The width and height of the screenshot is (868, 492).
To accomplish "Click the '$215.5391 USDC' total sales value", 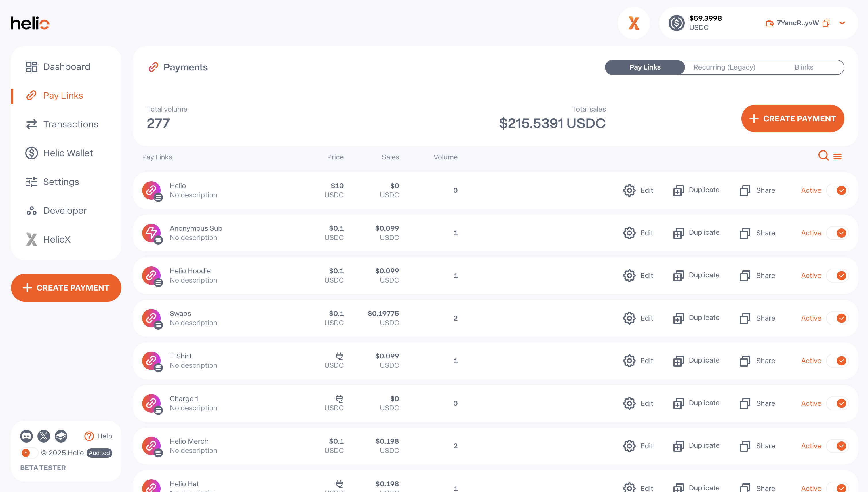I will [x=552, y=123].
